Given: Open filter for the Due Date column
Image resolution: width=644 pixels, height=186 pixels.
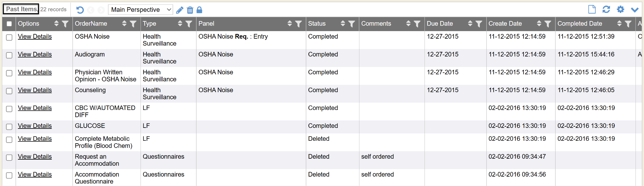Looking at the screenshot, I should tap(479, 24).
